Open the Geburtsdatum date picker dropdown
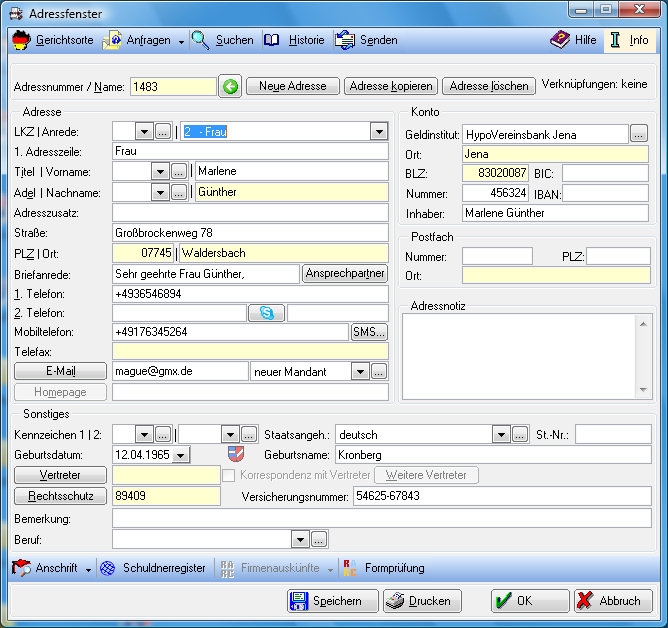 pyautogui.click(x=180, y=455)
